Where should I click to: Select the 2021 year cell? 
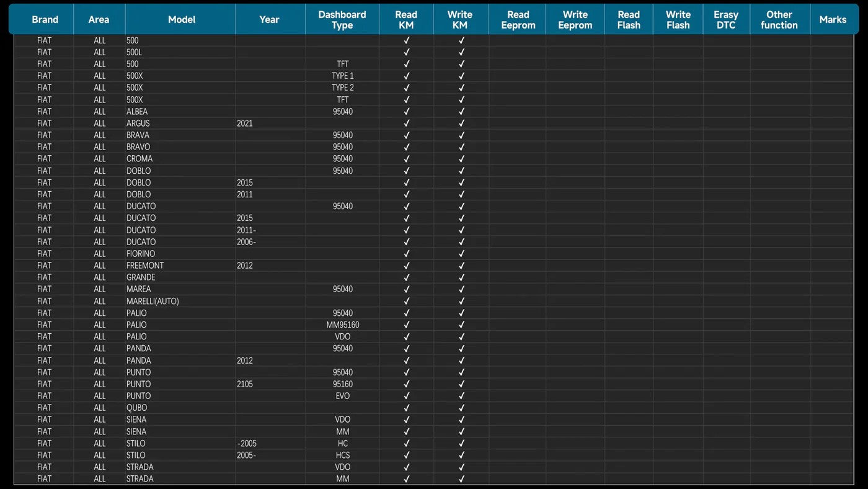tap(245, 123)
